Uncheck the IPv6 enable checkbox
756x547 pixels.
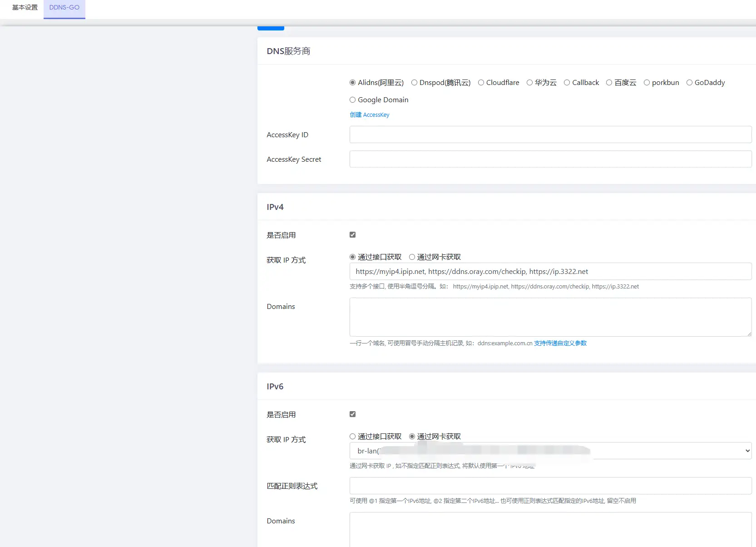tap(353, 414)
